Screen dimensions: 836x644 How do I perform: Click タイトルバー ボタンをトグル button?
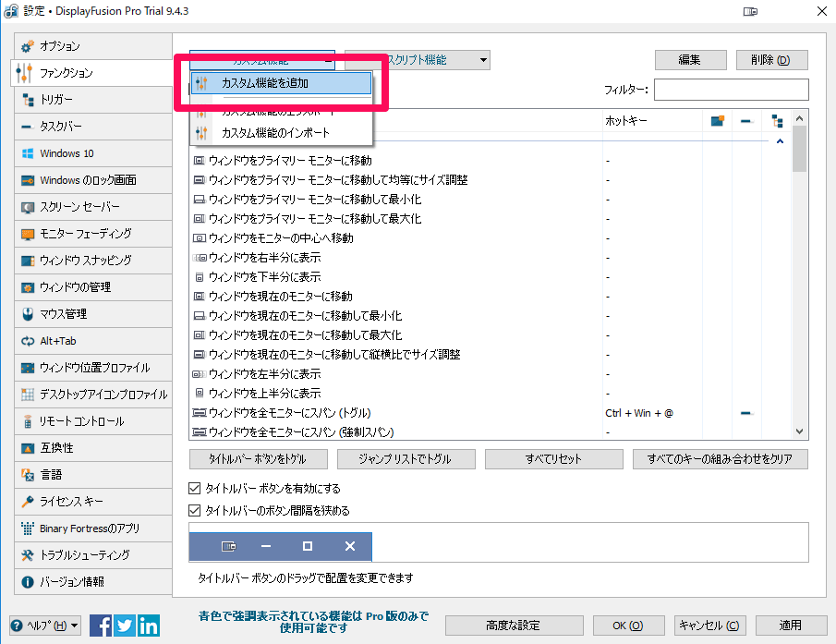[x=259, y=459]
